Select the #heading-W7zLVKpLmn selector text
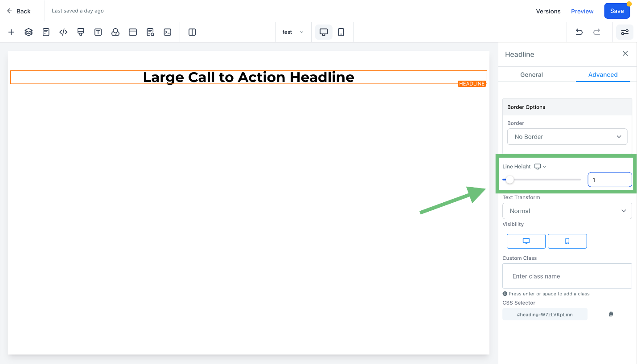637x364 pixels. tap(545, 314)
